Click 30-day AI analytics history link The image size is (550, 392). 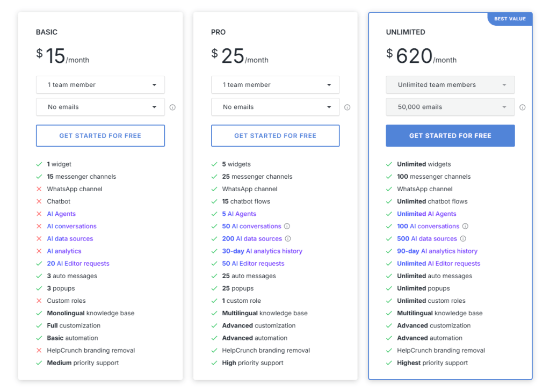pos(262,251)
